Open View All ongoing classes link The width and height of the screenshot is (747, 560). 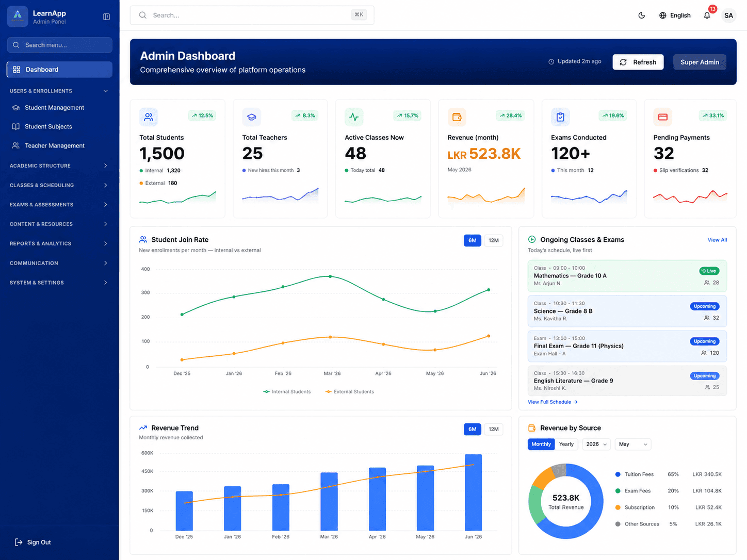pos(717,240)
